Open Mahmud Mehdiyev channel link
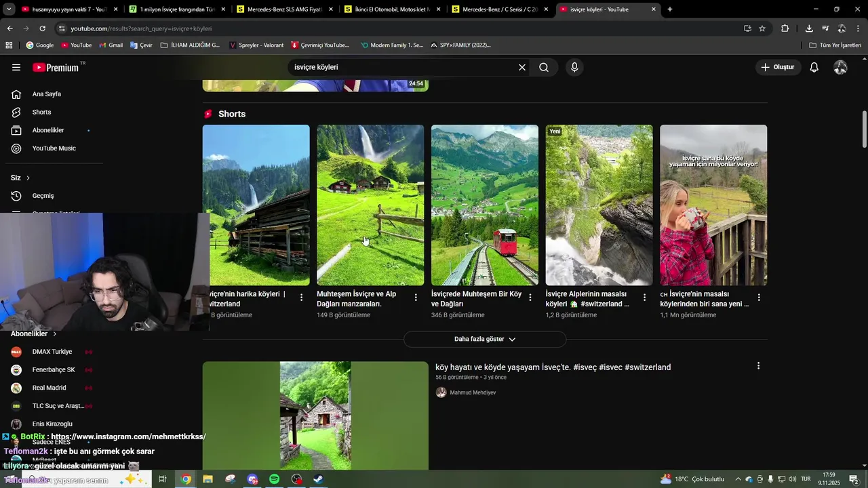Image resolution: width=868 pixels, height=488 pixels. [473, 392]
